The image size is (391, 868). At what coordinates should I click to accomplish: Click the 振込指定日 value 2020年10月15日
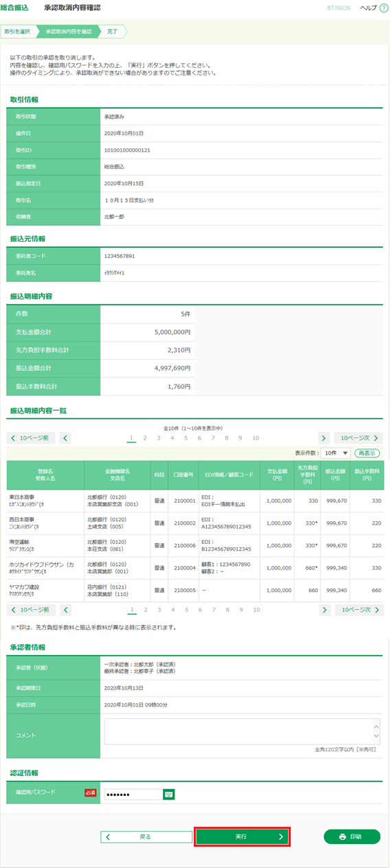(x=124, y=183)
